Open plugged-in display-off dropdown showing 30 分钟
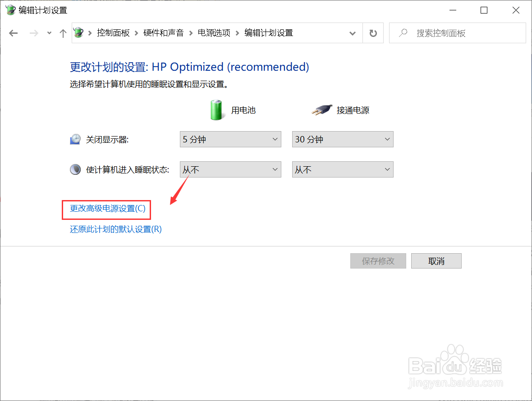 (343, 139)
